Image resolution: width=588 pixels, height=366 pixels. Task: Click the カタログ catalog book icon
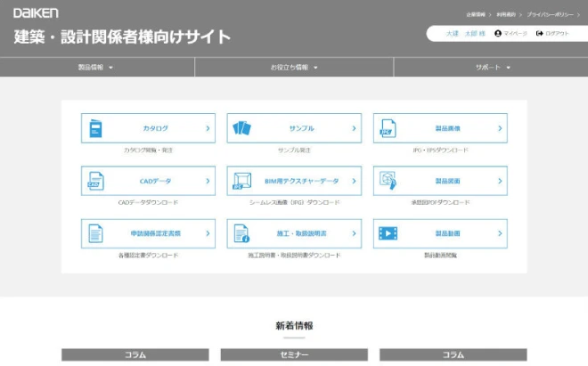[x=95, y=128]
